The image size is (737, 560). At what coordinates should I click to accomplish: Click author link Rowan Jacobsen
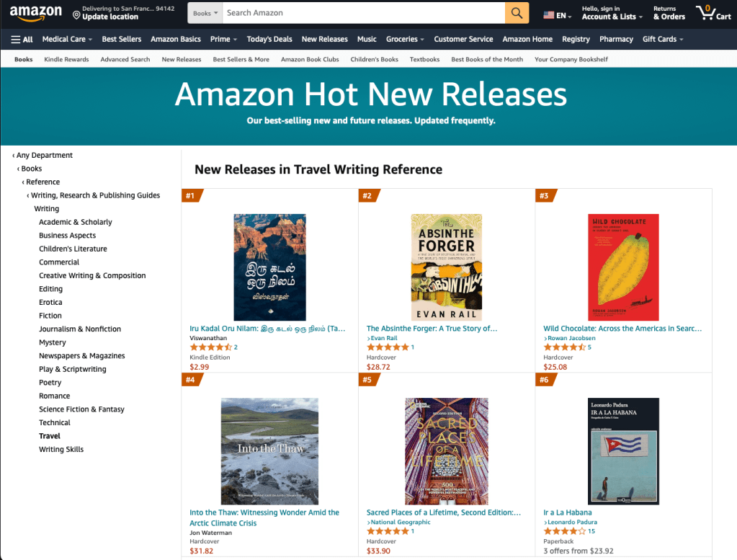(571, 338)
